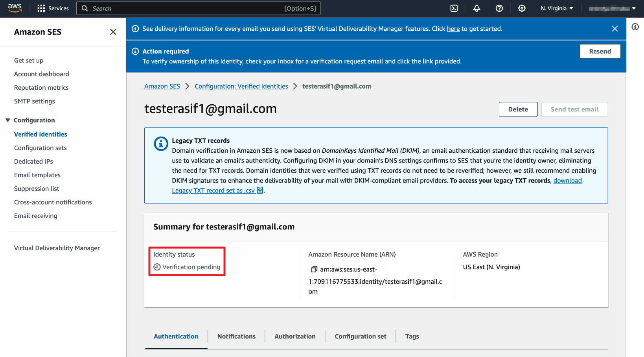This screenshot has height=357, width=644.
Task: Open the info panel icon at right edge
Action: click(x=635, y=27)
